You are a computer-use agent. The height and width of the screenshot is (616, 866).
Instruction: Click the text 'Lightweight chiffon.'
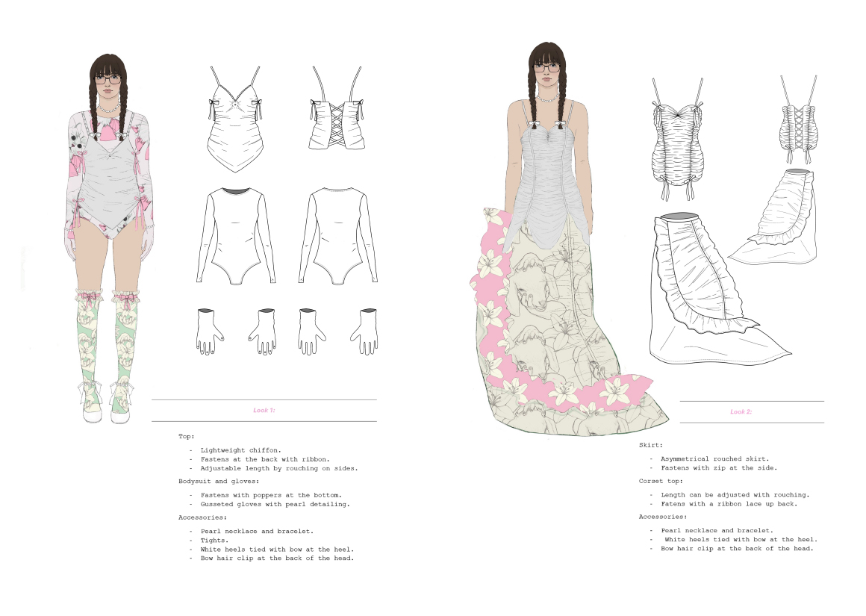point(241,450)
